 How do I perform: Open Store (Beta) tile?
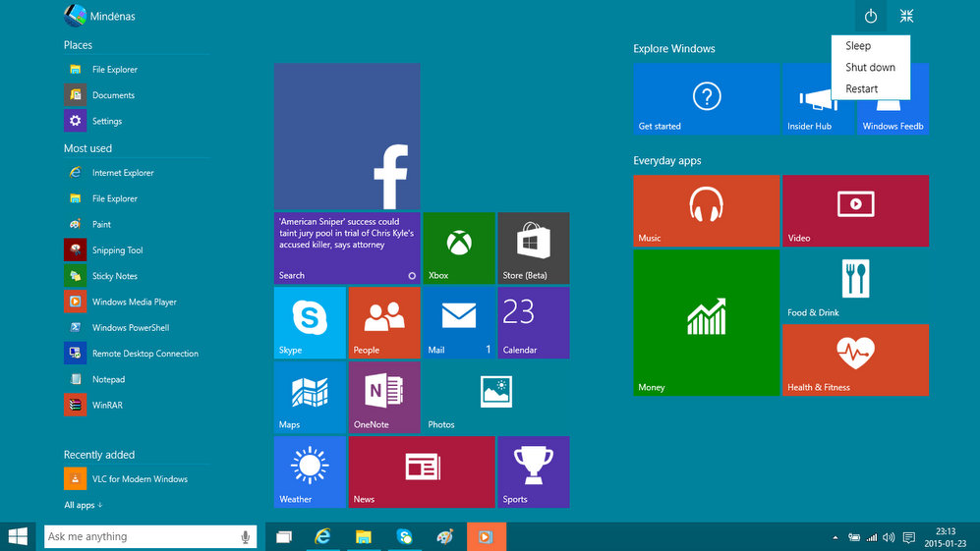[x=533, y=248]
